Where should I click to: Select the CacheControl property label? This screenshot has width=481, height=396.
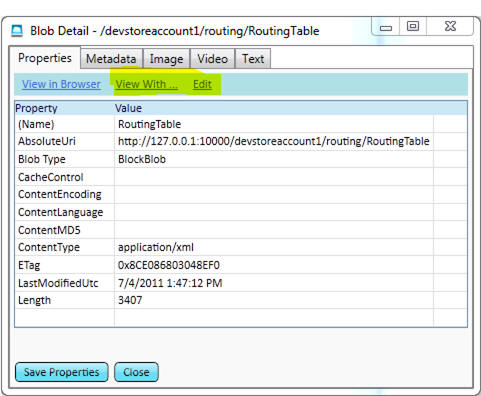pos(51,177)
